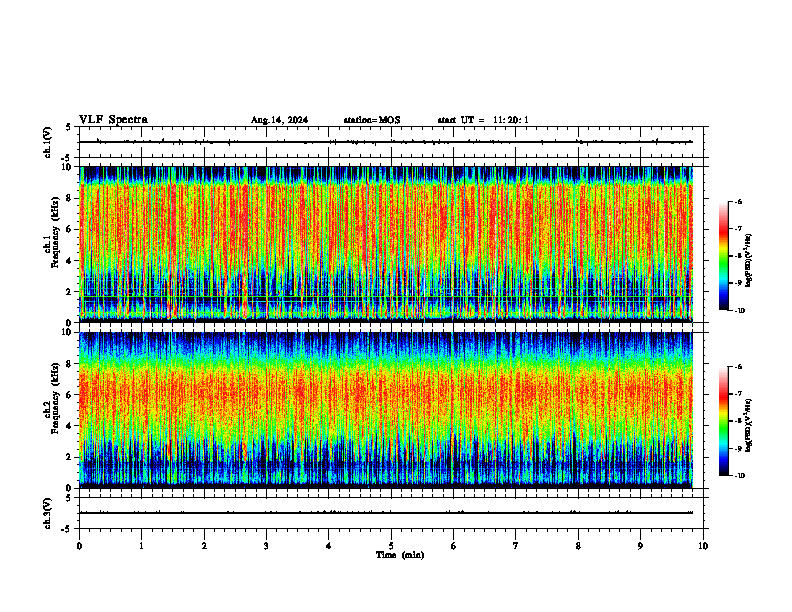Click the 0 tick on the time axis
The height and width of the screenshot is (612, 792).
coord(79,546)
